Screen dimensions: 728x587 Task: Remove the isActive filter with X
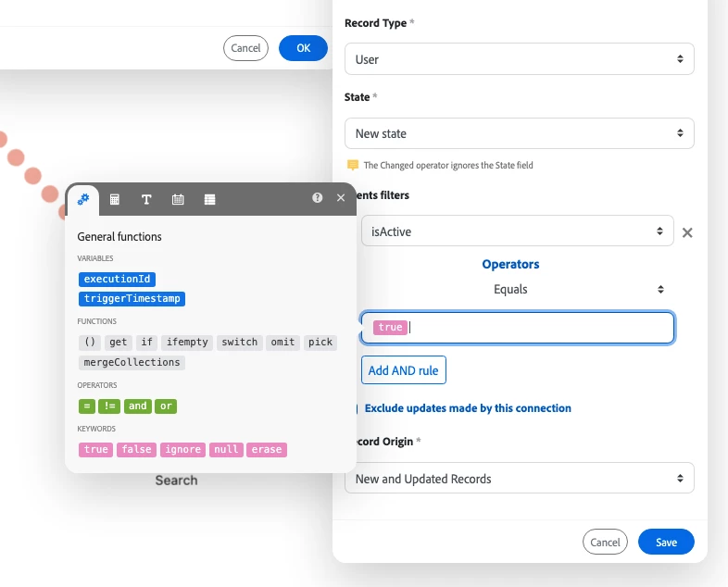(x=687, y=232)
